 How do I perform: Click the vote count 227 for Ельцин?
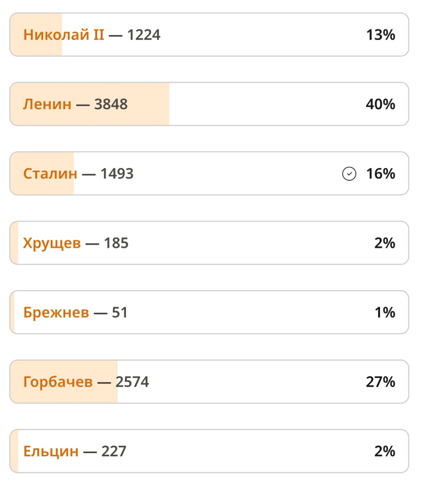[114, 451]
